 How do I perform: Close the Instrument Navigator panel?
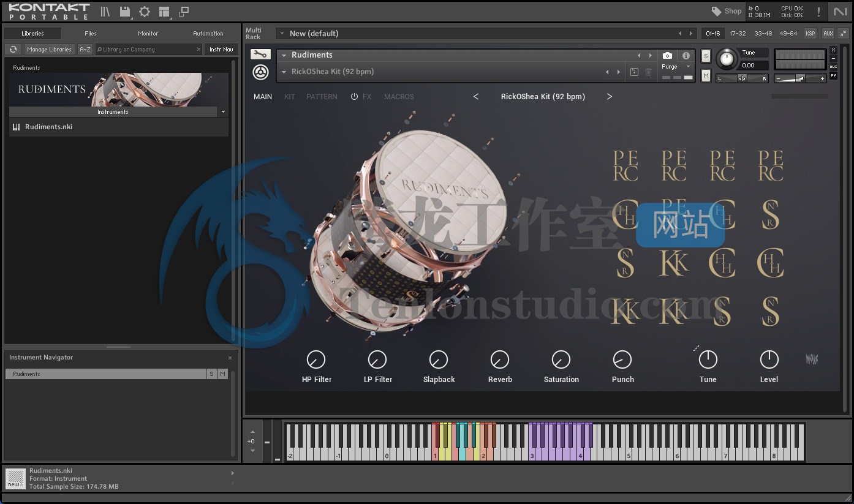point(230,358)
